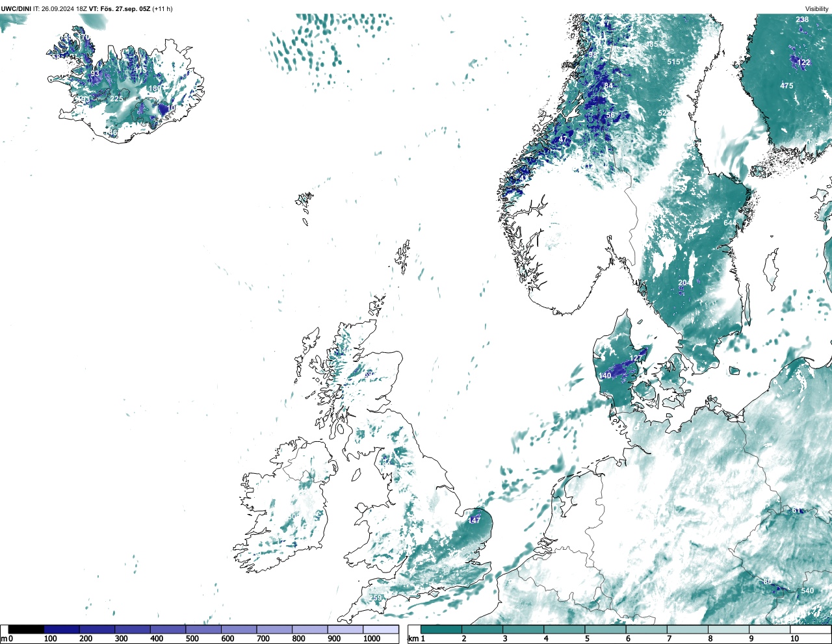Click the '127' value over Denmark
Screen dimensions: 832x644
tap(636, 359)
